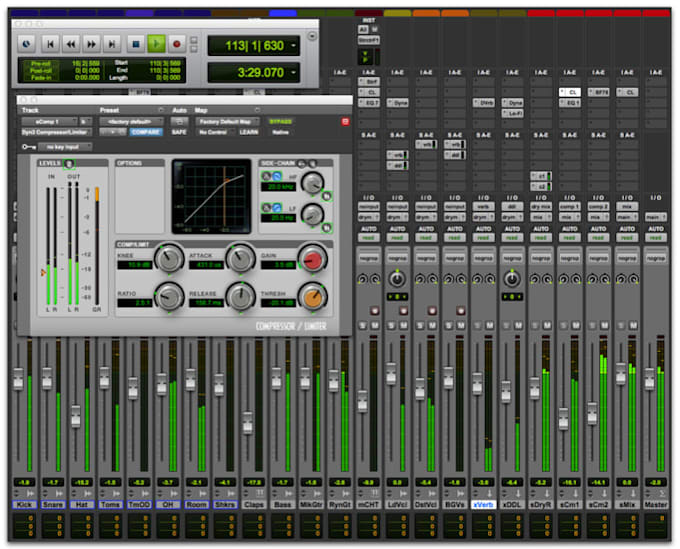Select the Bass track name

coord(282,505)
